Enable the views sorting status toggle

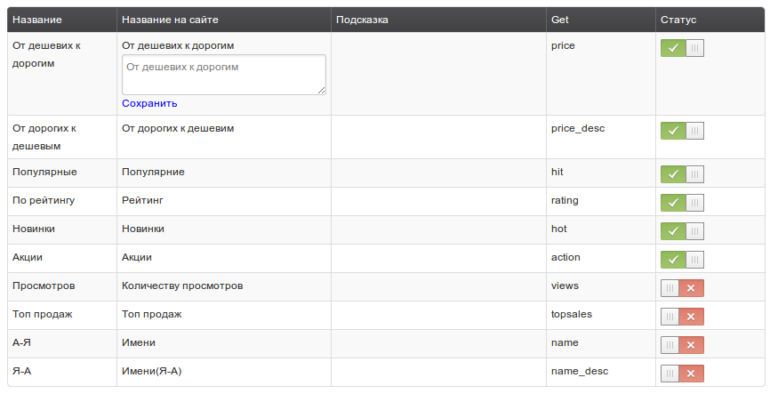pos(682,288)
